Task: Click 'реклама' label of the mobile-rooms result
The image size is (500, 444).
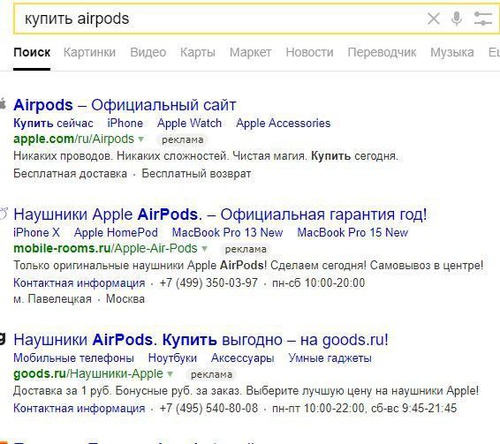Action: click(246, 249)
